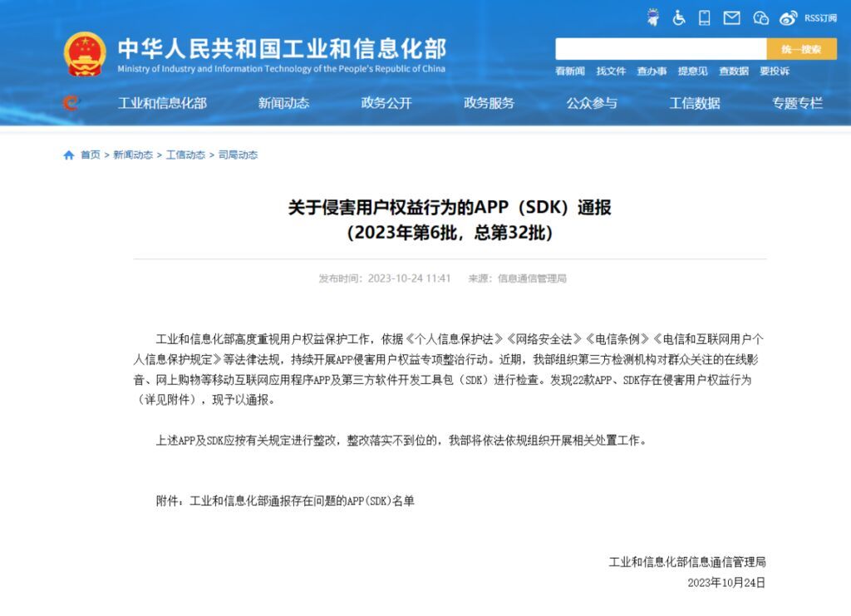
Task: Open the Weibo icon in header
Action: 789,17
